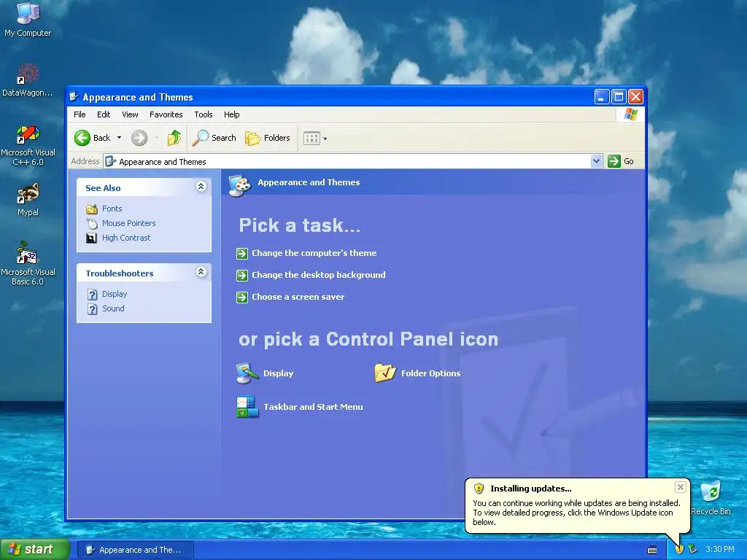Click the network connection tray icon
The height and width of the screenshot is (560, 747).
click(x=693, y=550)
